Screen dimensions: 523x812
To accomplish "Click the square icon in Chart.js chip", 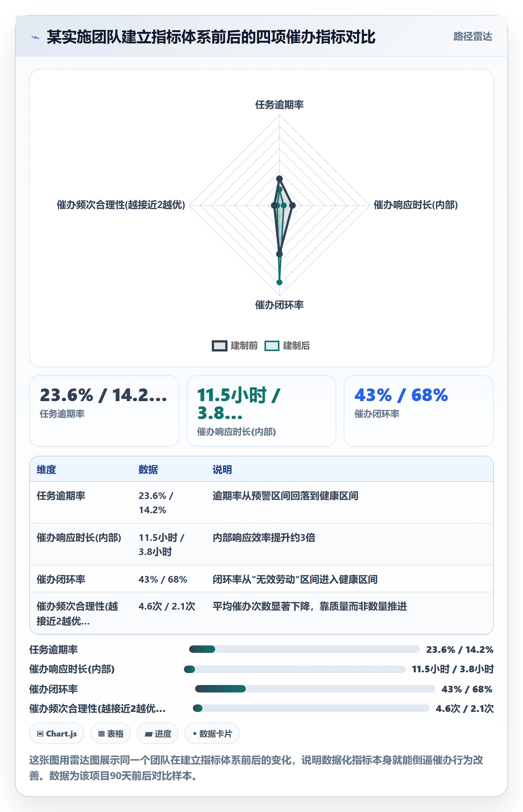I will click(40, 734).
